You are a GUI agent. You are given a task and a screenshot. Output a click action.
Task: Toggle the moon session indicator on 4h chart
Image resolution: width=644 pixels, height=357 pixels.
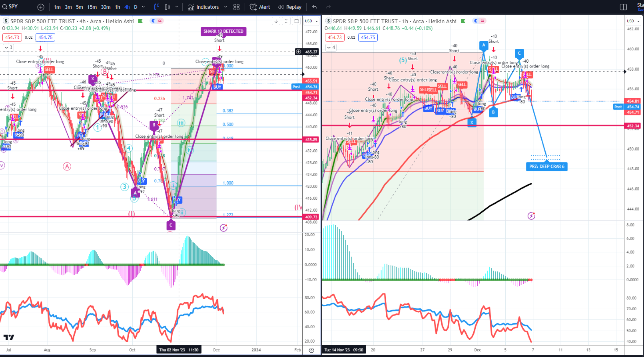tap(153, 21)
